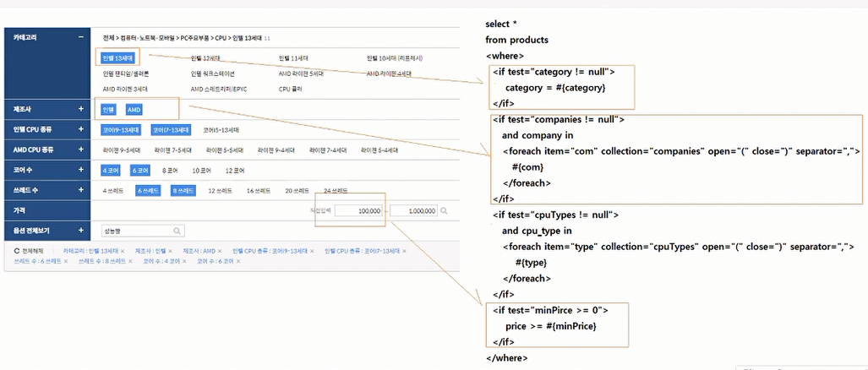Screen dimensions: 868x370
Task: Expand the 인텔 CPU 종류 plus icon
Action: [81, 129]
